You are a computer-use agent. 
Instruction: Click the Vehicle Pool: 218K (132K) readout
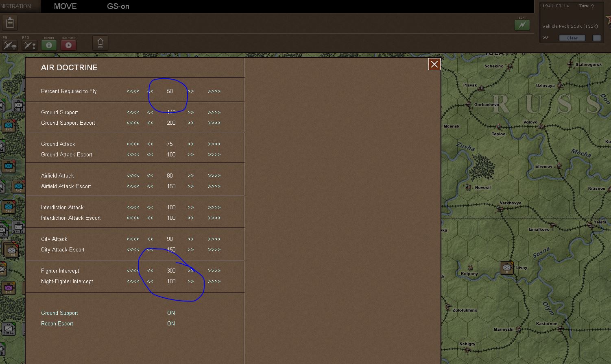click(x=570, y=26)
